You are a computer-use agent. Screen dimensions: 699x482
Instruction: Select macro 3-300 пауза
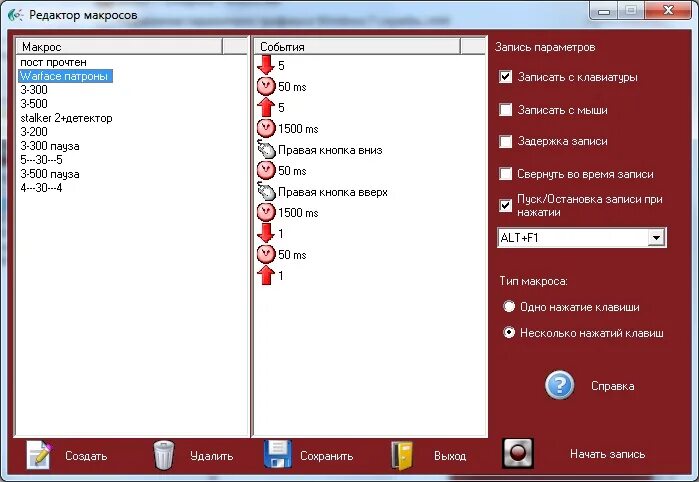coord(50,146)
